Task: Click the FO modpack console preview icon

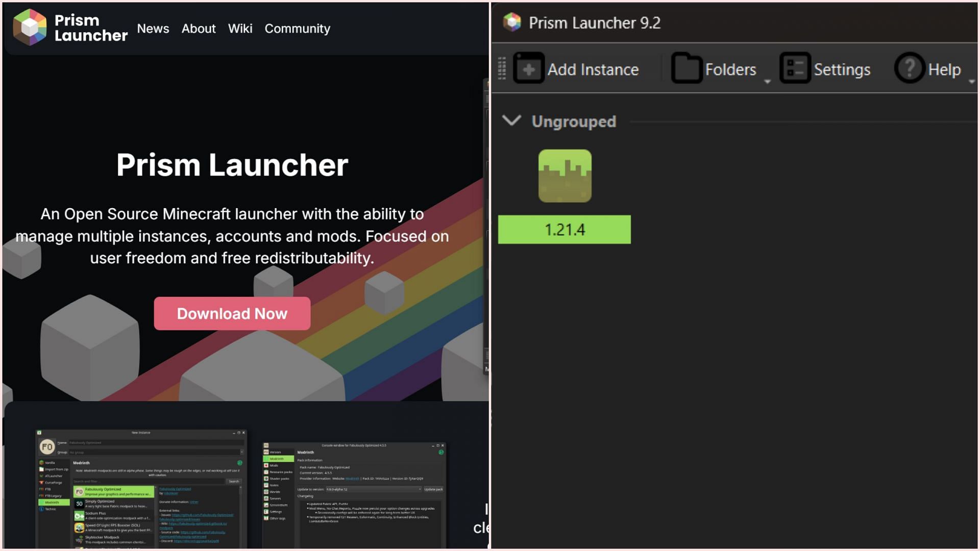Action: [x=266, y=445]
